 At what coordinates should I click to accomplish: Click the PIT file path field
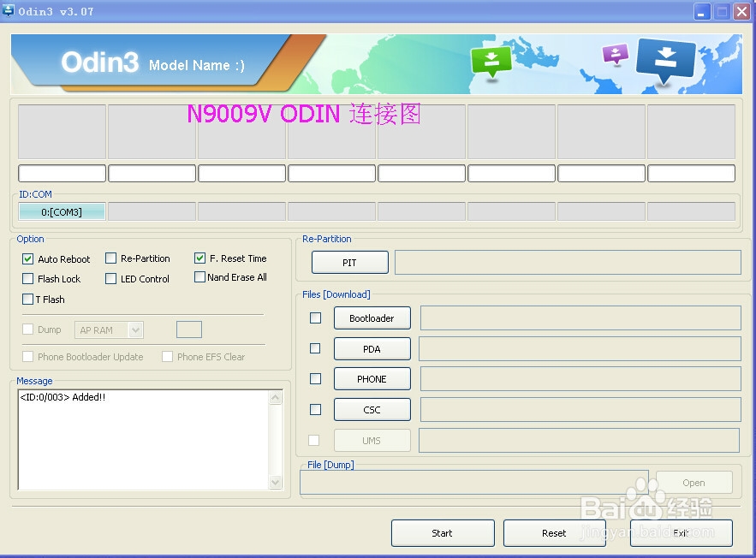click(x=568, y=262)
